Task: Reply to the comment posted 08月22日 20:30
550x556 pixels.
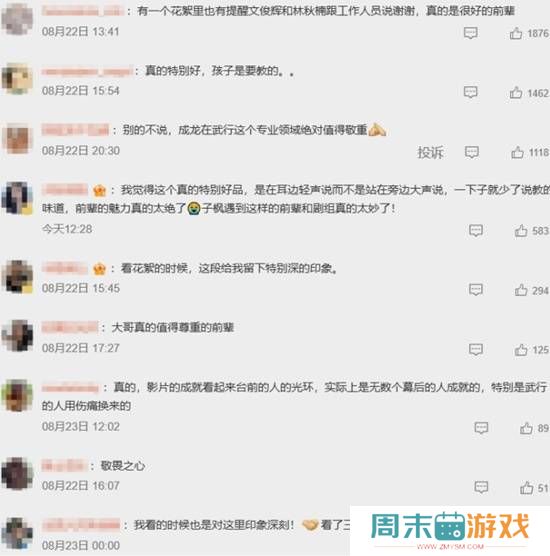Action: [472, 152]
